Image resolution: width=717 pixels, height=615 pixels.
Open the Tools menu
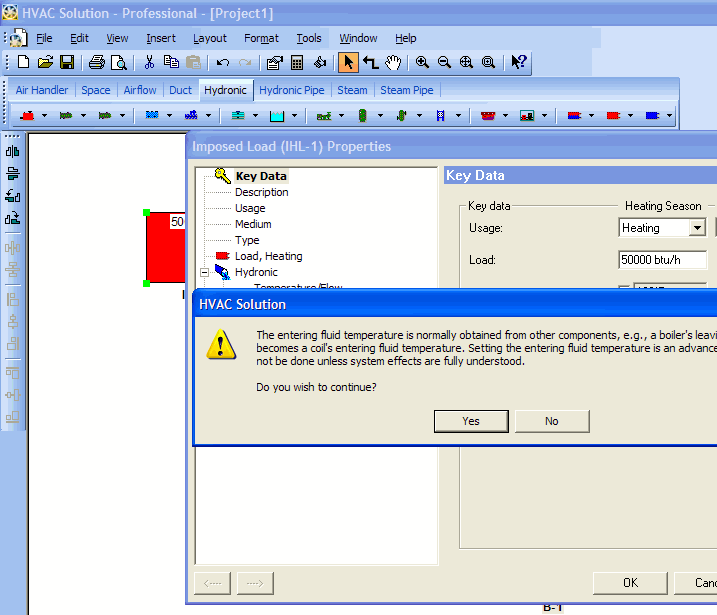[309, 38]
